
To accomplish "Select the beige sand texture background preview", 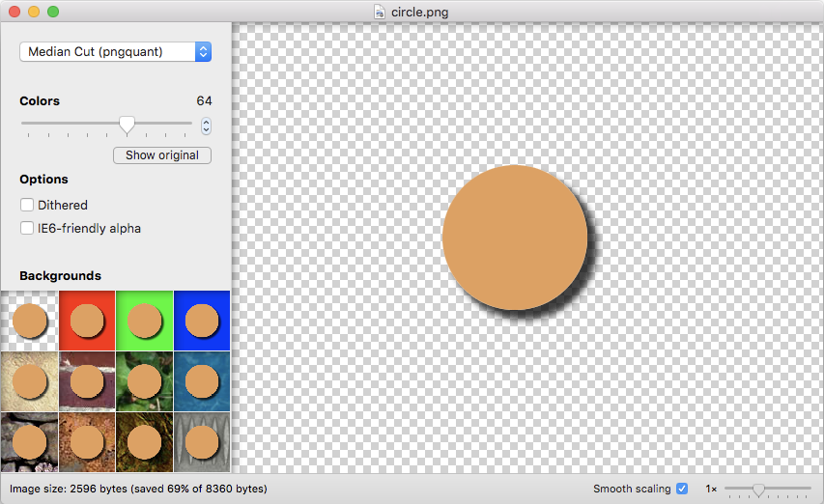I will tap(29, 380).
